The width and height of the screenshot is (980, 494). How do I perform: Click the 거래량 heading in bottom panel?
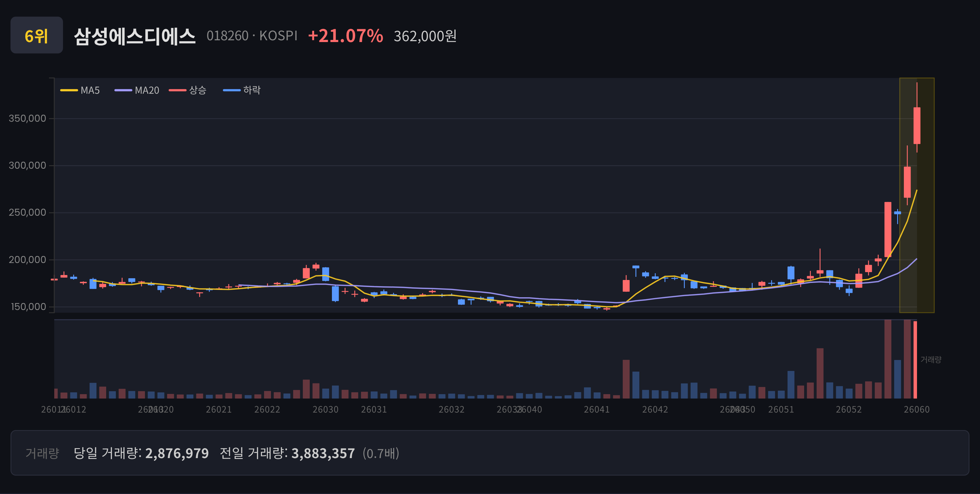pos(42,453)
